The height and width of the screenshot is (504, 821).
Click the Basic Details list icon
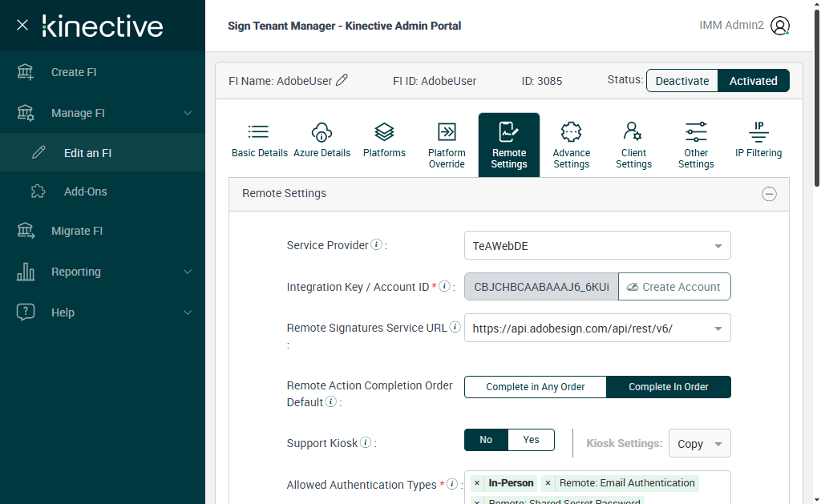[x=258, y=132]
